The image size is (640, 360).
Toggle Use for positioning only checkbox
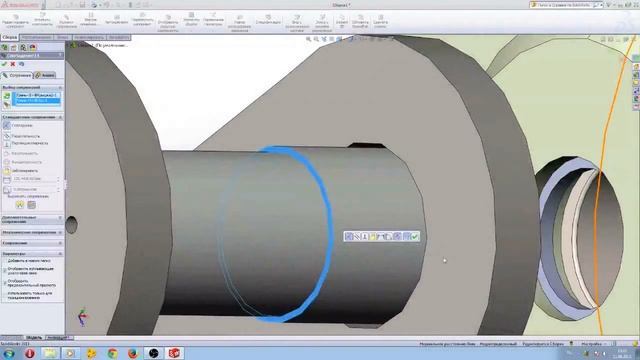(x=4, y=295)
